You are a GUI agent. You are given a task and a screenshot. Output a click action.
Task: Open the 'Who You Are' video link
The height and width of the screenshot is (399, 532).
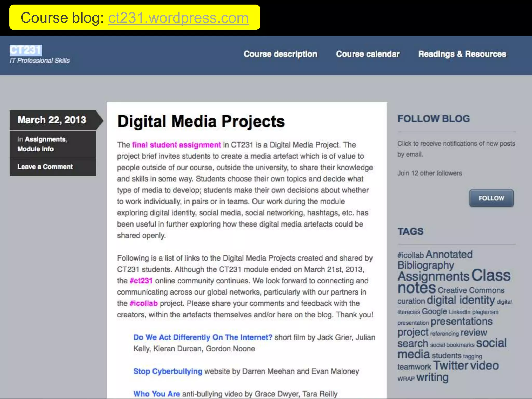(x=157, y=394)
